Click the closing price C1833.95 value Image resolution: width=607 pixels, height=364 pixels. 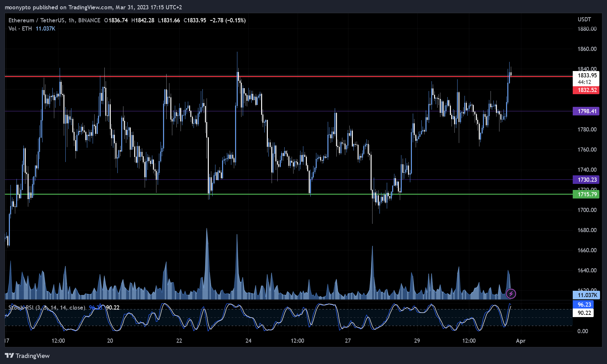pos(195,20)
